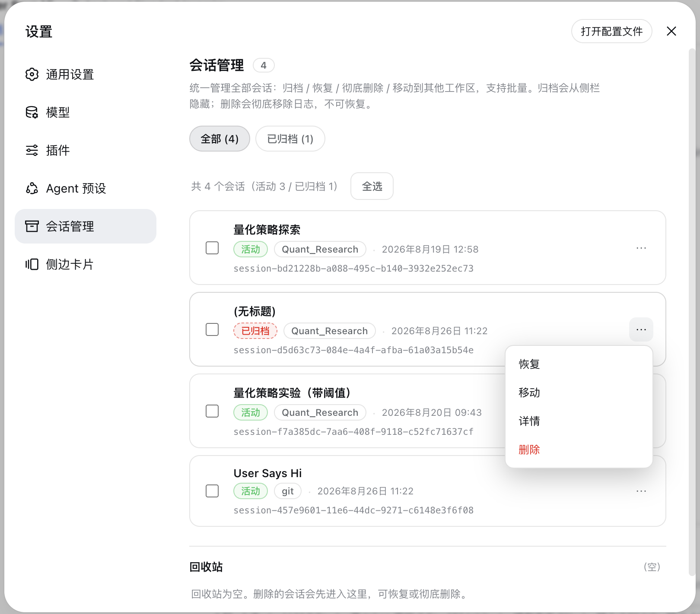Viewport: 700px width, 614px height.
Task: Tick the checkbox for 量化策略实验（带阈值）
Action: point(212,411)
